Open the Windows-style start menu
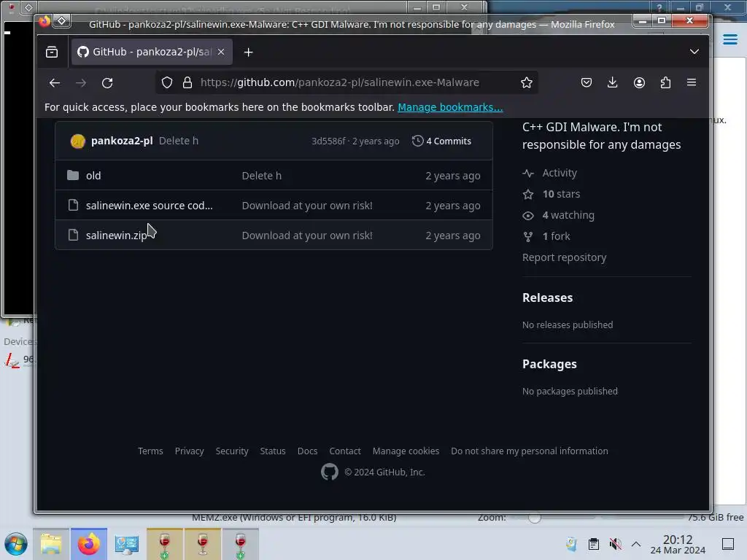 (16, 544)
